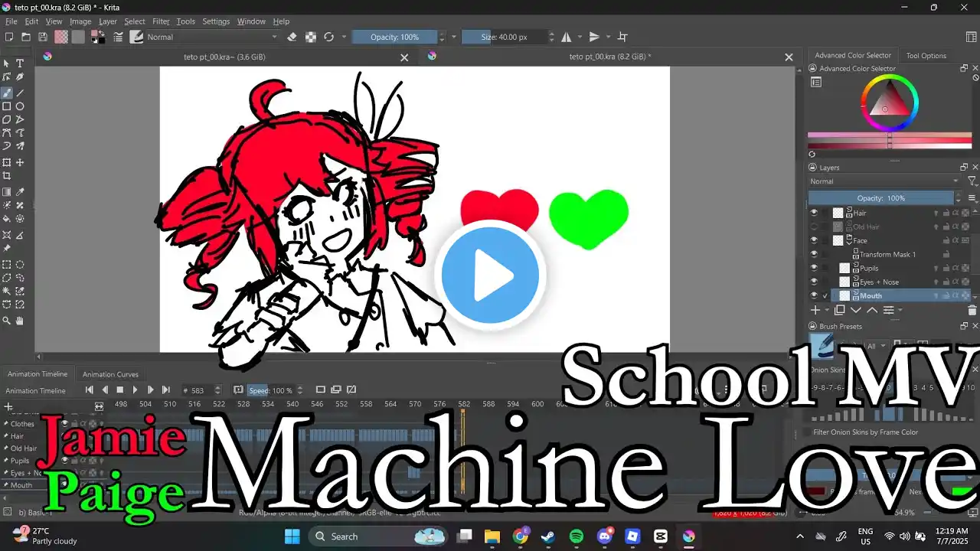Screen dimensions: 980x551
Task: Select the Move tool
Action: 20,162
